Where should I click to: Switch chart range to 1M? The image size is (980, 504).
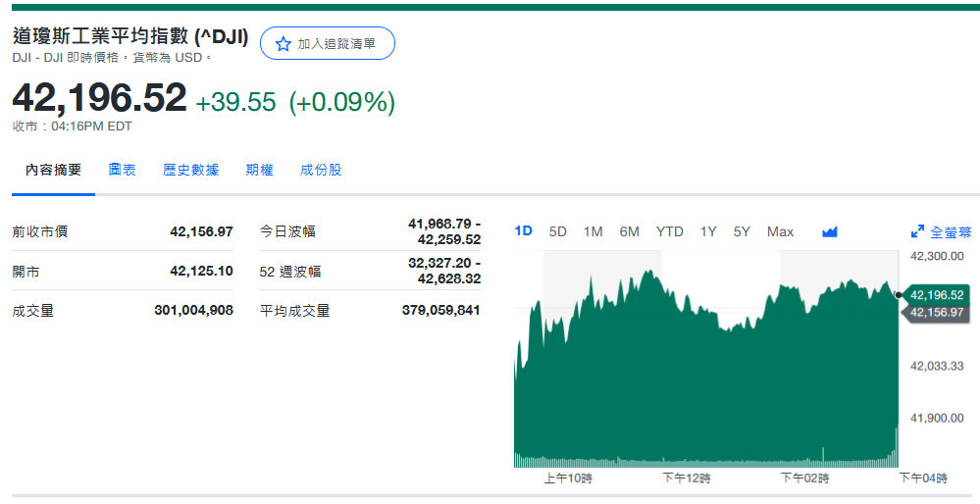(x=593, y=231)
